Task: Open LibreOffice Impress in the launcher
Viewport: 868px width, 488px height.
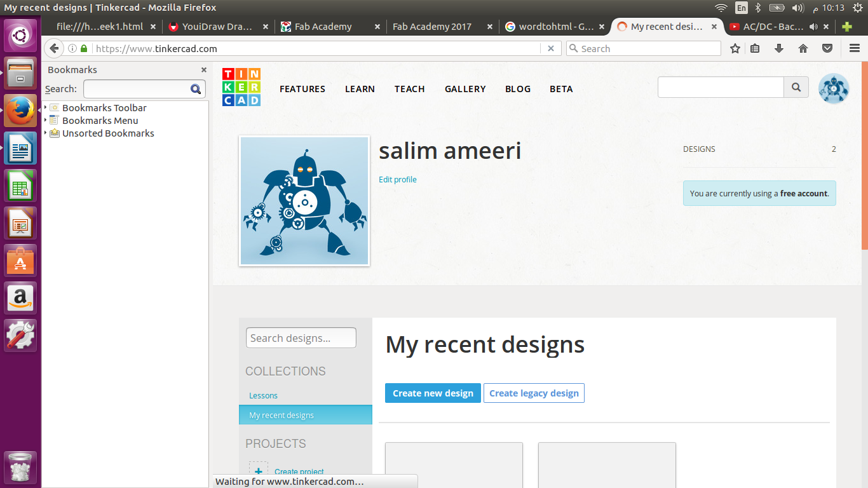Action: coord(21,223)
